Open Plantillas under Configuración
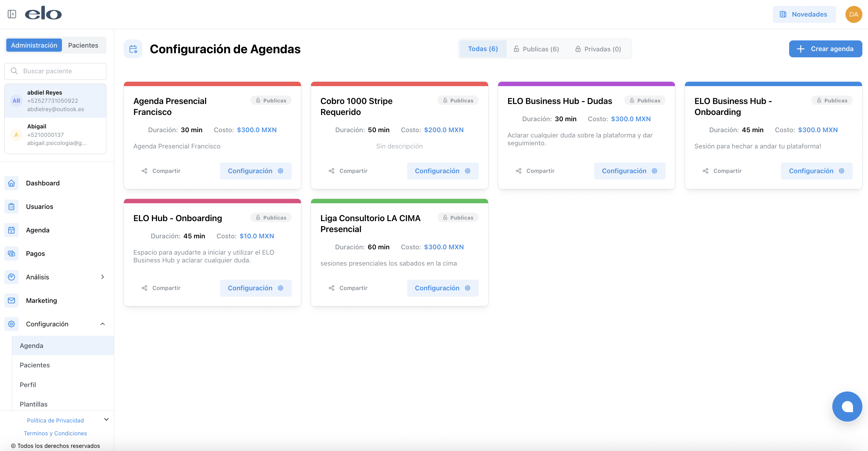Image resolution: width=868 pixels, height=451 pixels. point(34,404)
